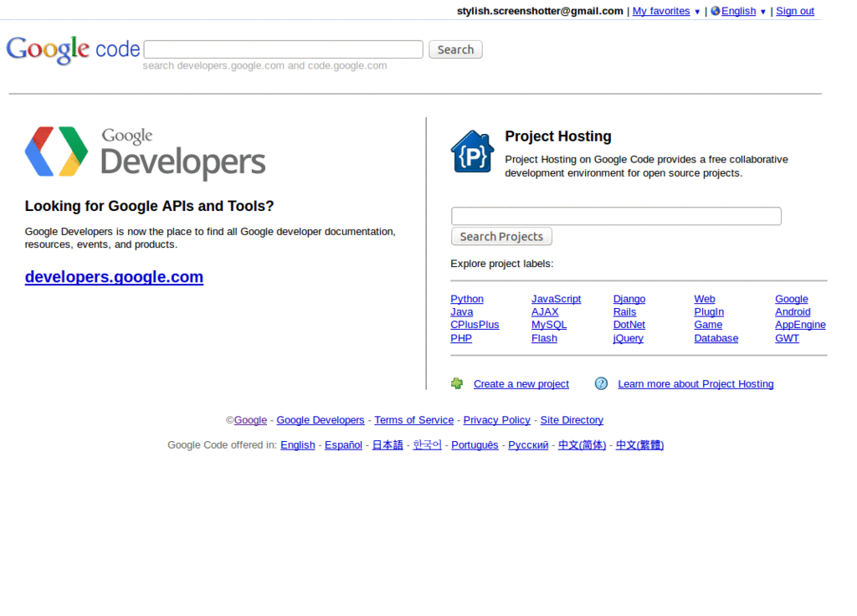The width and height of the screenshot is (857, 616).
Task: Open the Google Developers footer link
Action: click(321, 420)
